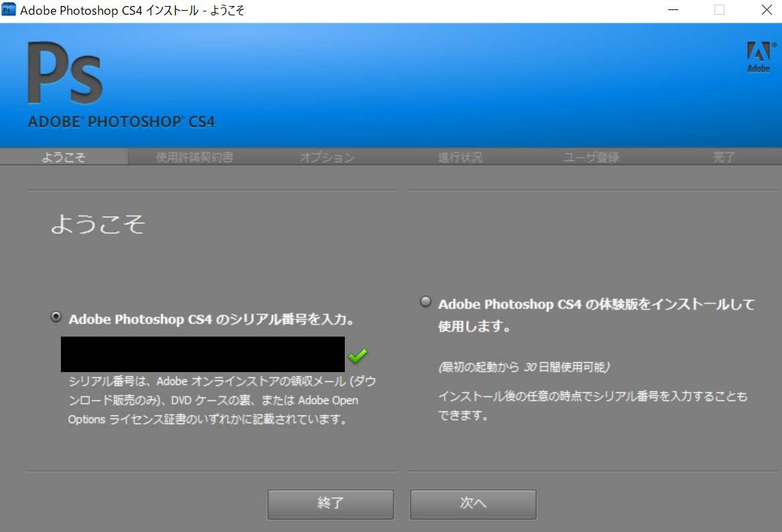Open the 使用許諾契約書 step tab

194,157
